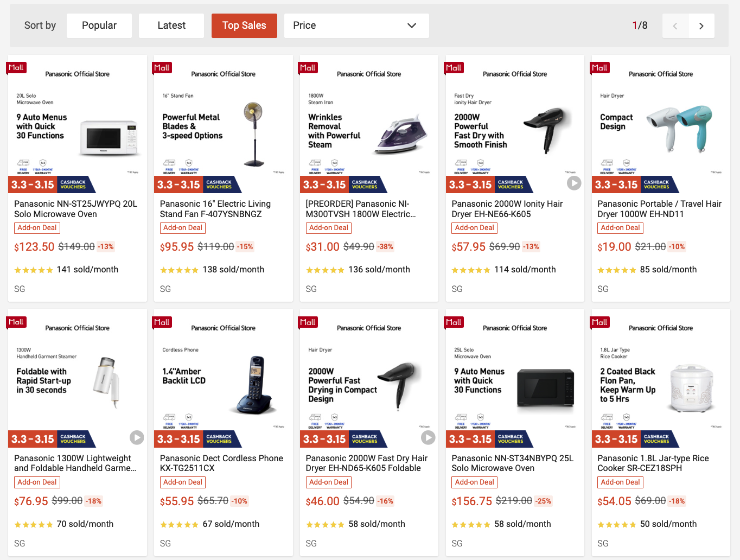Screen dimensions: 740x560
Task: Sort products by Latest
Action: [x=171, y=26]
